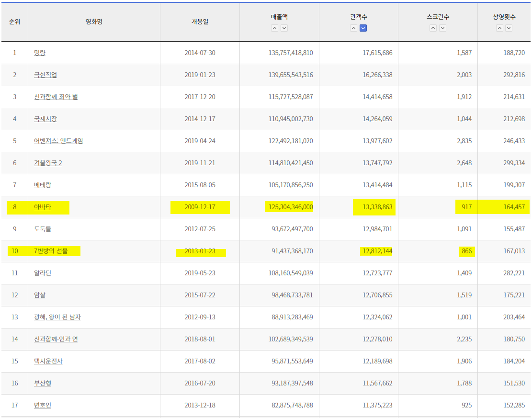Select audience count 12,278,010

pos(377,339)
